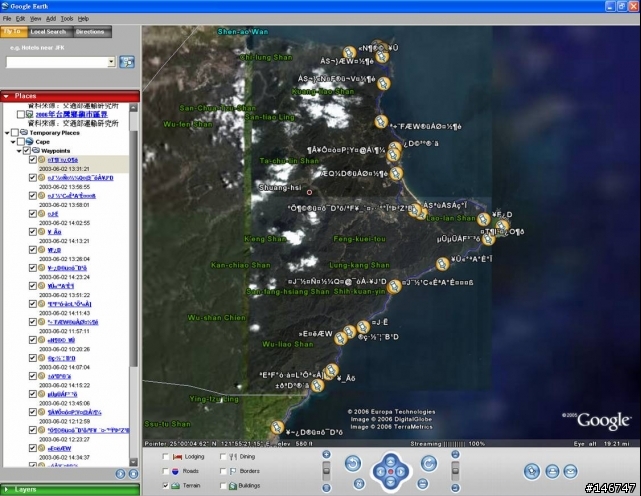Check the Cape checkbox
This screenshot has width=641, height=496.
pos(21,141)
